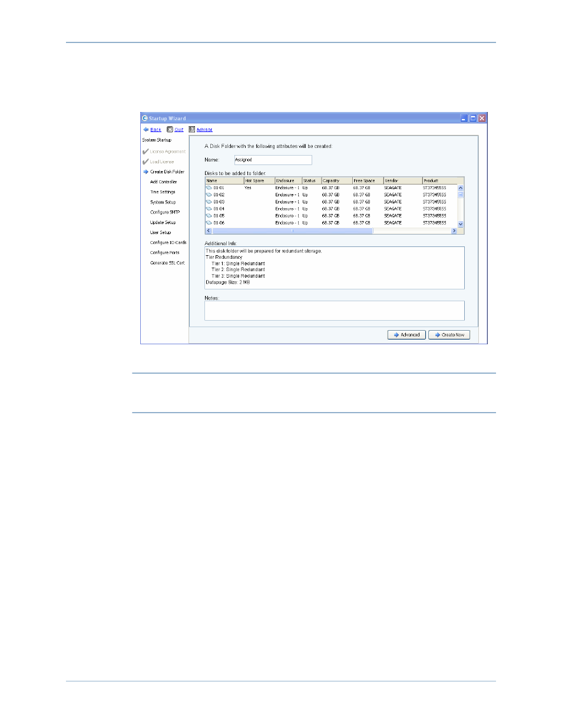
Task: Click the disk icon for 01-04
Action: pyautogui.click(x=209, y=209)
